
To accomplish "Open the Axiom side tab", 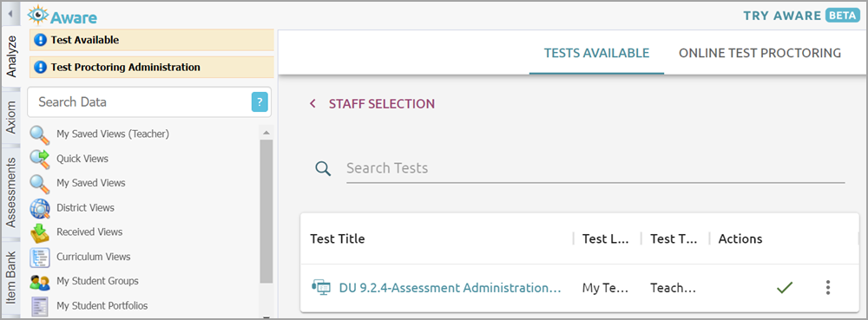I will pos(11,116).
